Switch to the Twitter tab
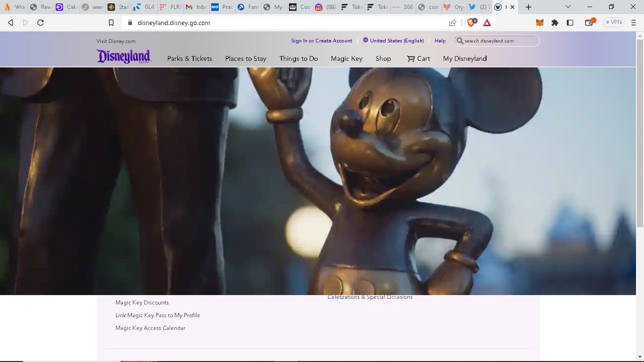Screen dimensions: 644x362 (479, 7)
